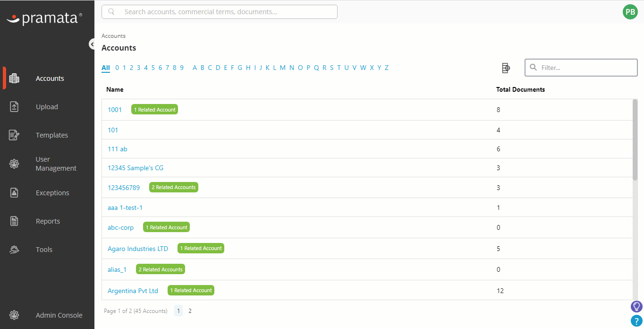Screen dimensions: 644x329
Task: Click the Accounts breadcrumb
Action: 113,36
